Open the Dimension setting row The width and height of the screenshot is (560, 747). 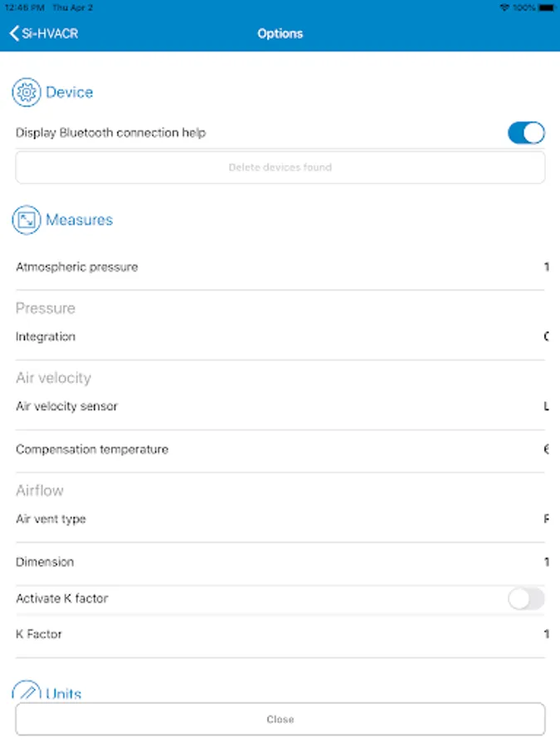280,563
